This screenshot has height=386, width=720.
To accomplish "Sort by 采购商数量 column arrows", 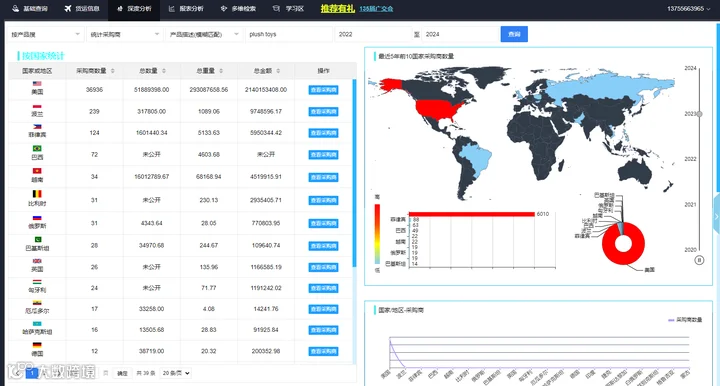I will pyautogui.click(x=112, y=71).
